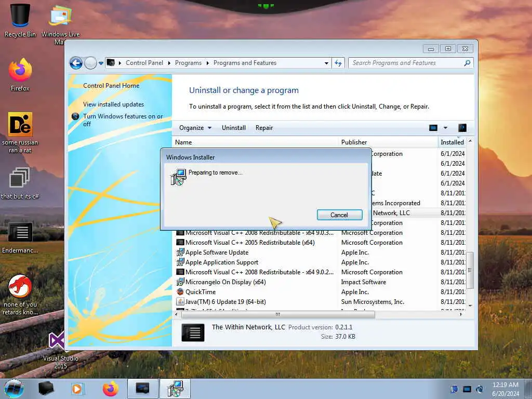The height and width of the screenshot is (399, 532).
Task: Open the 'none of you' red dragon desktop icon
Action: 20,295
